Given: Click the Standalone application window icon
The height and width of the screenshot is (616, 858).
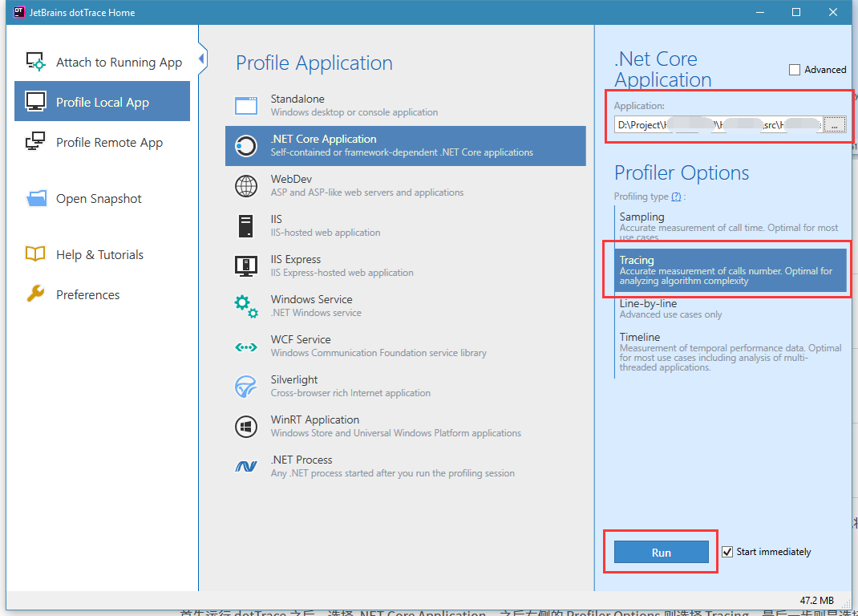Looking at the screenshot, I should pyautogui.click(x=246, y=106).
